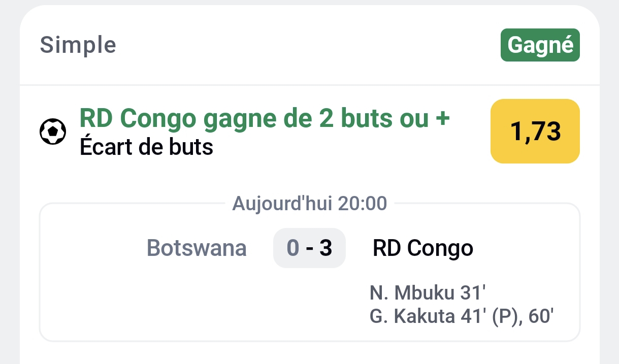Click the 60' goal minute
This screenshot has width=619, height=364.
click(540, 317)
